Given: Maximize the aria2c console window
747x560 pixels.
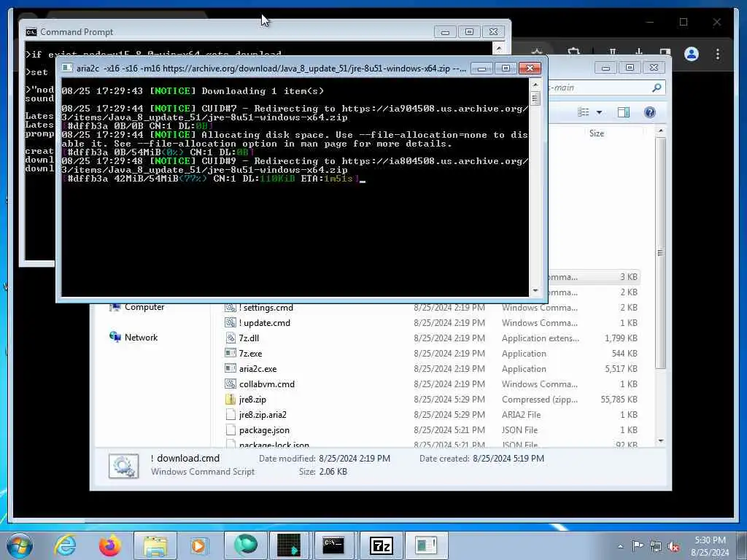Looking at the screenshot, I should point(506,68).
